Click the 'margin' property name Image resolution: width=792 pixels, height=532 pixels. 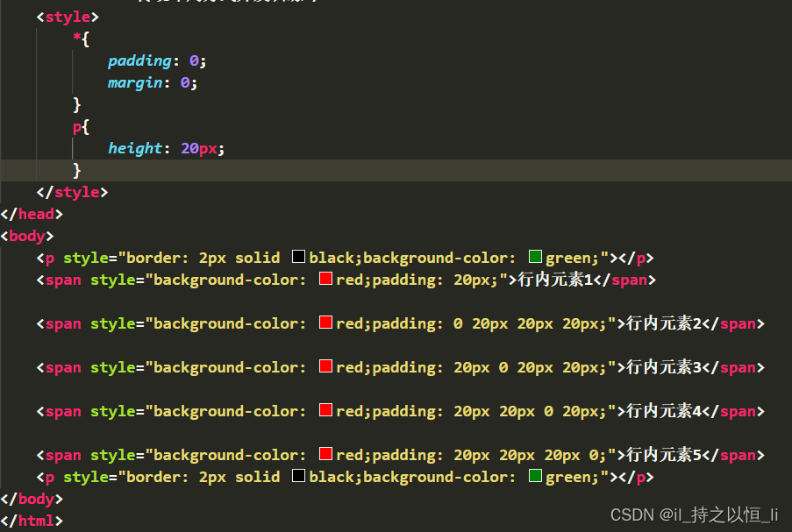click(x=135, y=82)
